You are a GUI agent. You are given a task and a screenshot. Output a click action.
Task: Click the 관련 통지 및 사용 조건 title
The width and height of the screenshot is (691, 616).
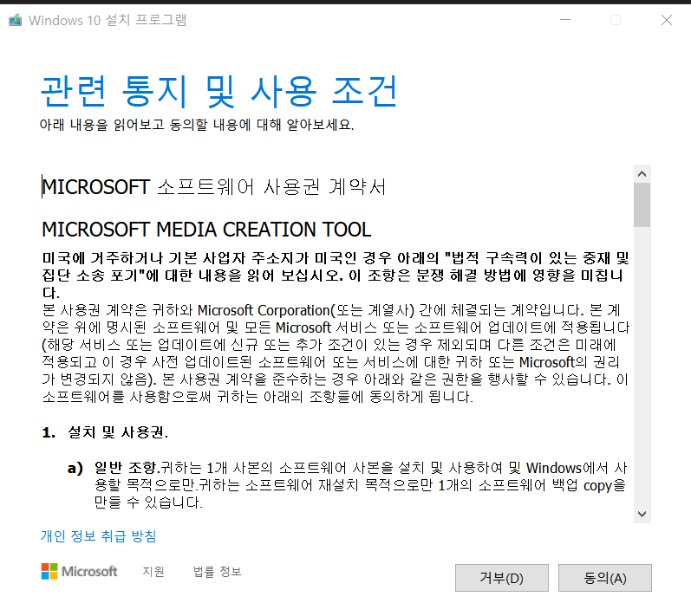tap(219, 91)
